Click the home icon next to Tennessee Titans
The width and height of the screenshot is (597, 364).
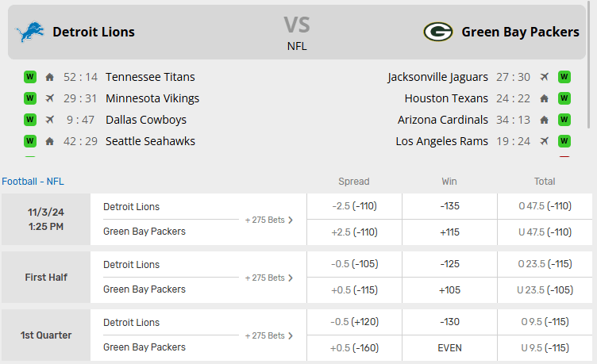pyautogui.click(x=50, y=77)
